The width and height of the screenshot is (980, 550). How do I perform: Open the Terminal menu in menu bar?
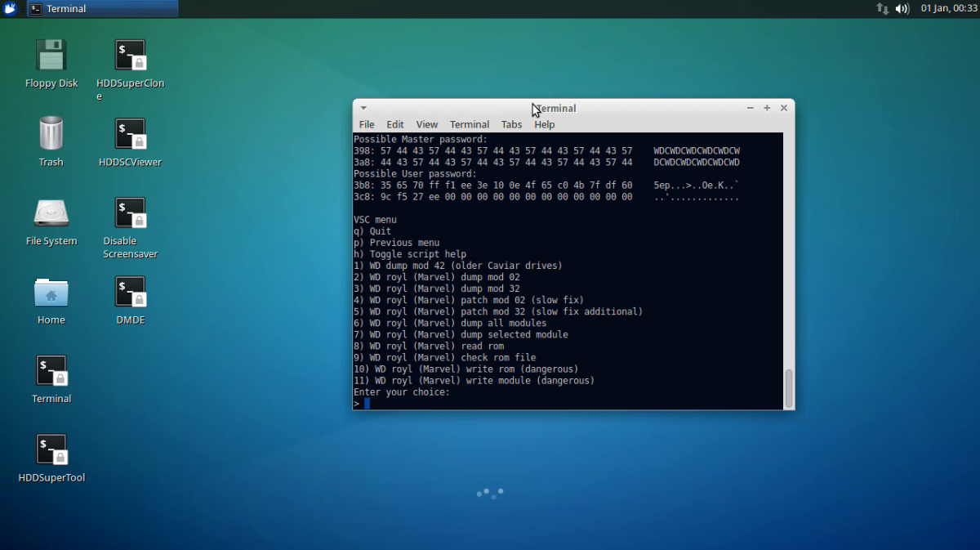click(470, 124)
